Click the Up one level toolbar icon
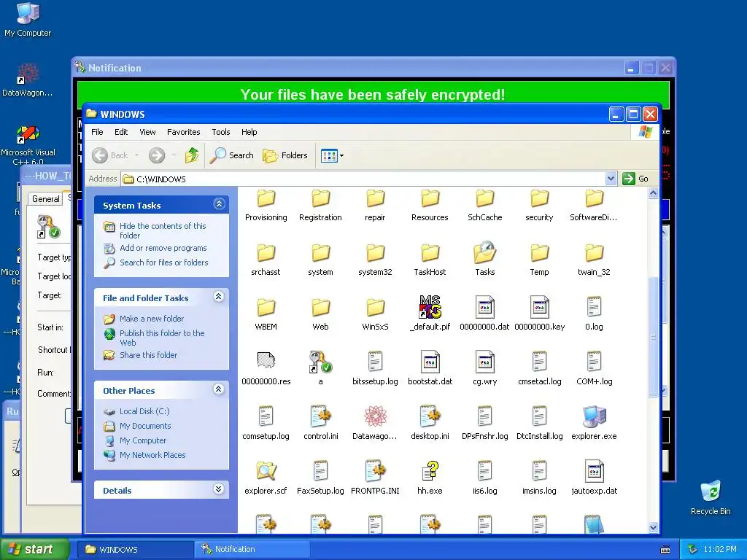This screenshot has height=560, width=747. click(x=192, y=155)
